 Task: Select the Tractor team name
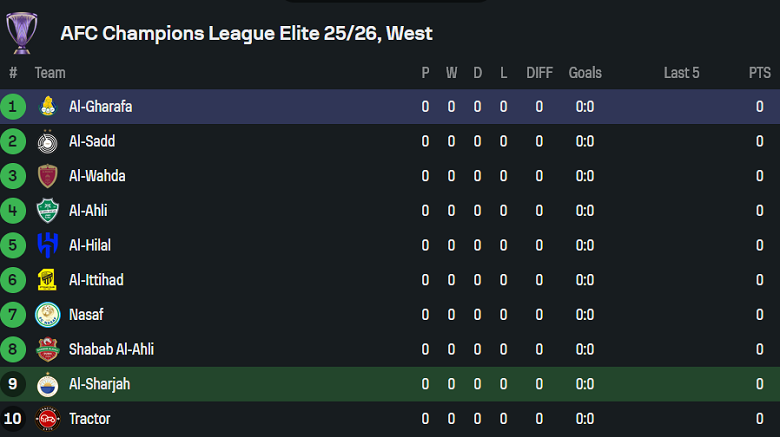(90, 419)
